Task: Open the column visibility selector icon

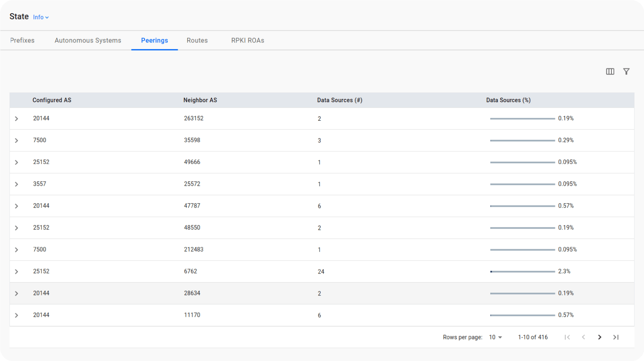Action: (610, 72)
